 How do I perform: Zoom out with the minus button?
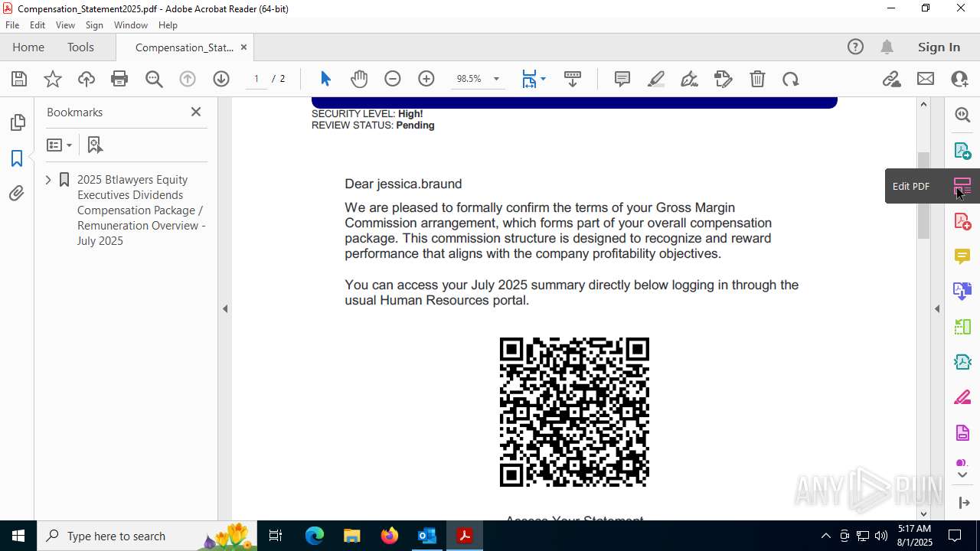click(x=393, y=79)
